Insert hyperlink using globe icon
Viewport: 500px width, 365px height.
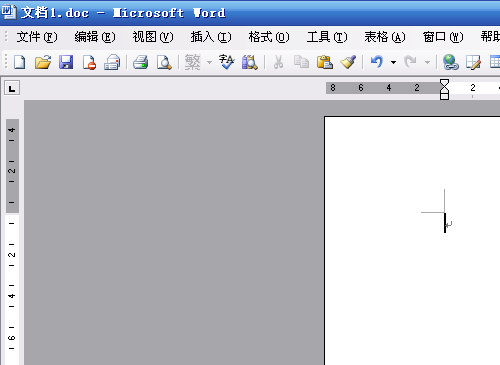pos(450,62)
